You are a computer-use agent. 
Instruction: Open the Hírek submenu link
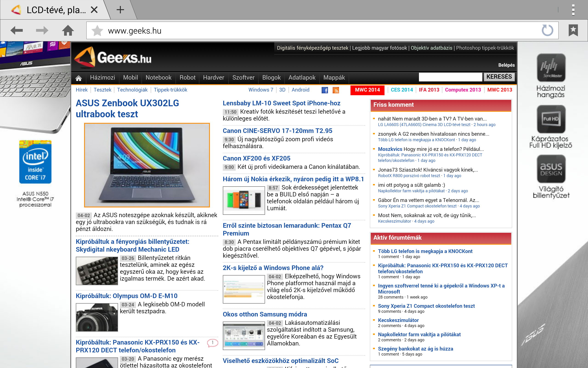tap(82, 90)
